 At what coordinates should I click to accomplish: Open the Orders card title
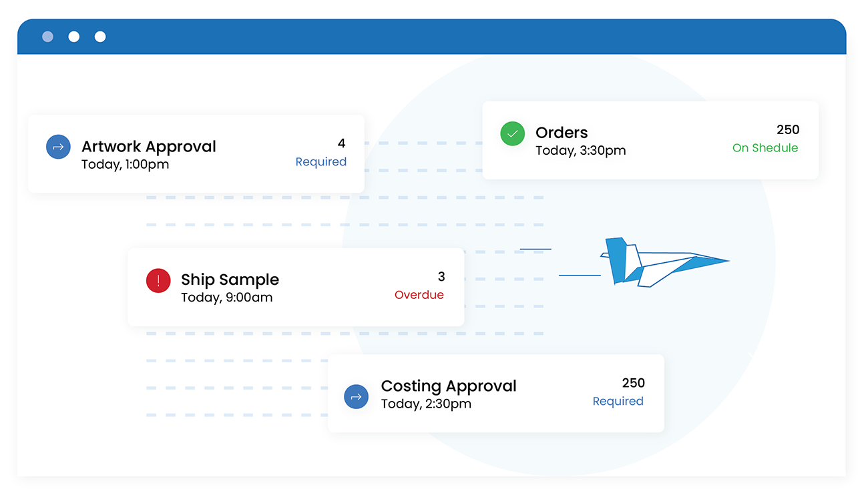(562, 132)
